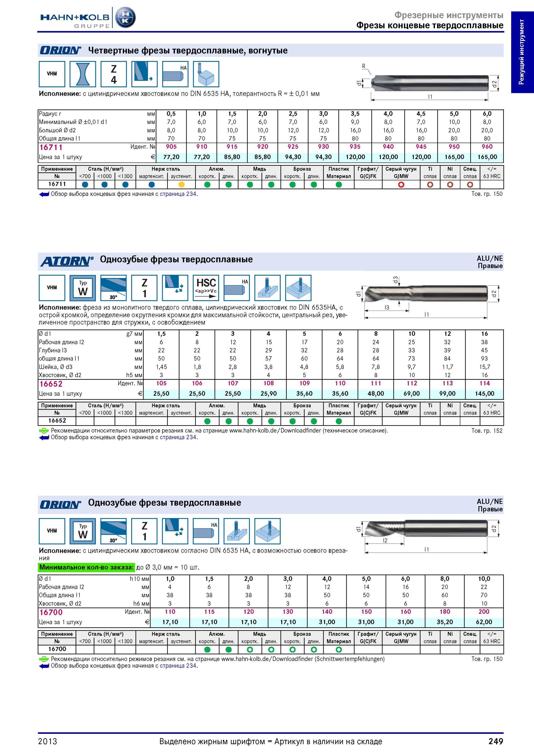
Task: Click the 30° helix angle pictogram in the ATORN section
Action: tap(114, 288)
